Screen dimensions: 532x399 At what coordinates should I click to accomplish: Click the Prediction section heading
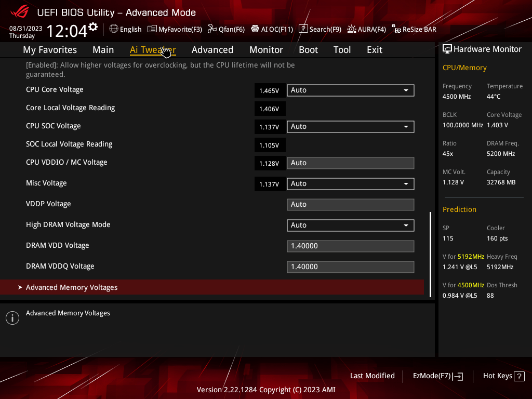tap(459, 209)
